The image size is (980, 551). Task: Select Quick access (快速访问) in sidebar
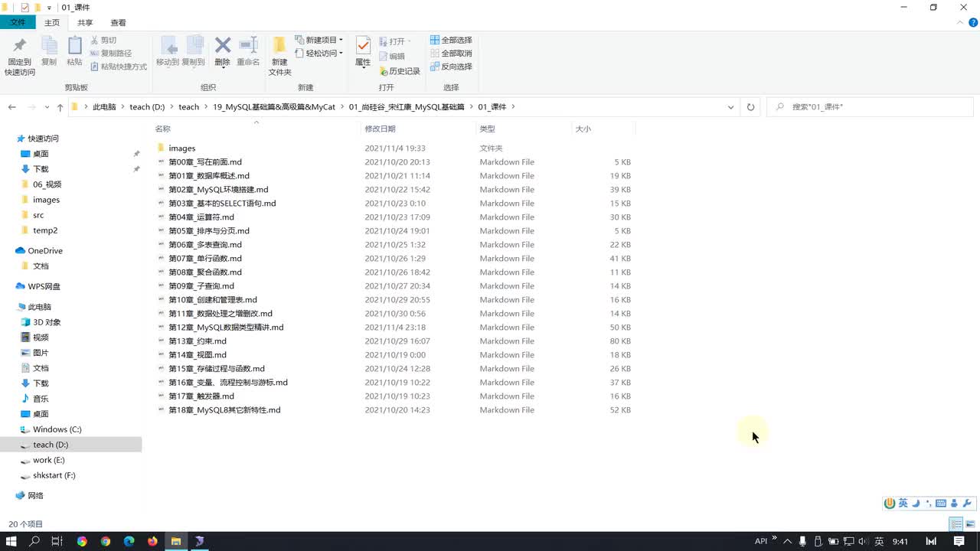[x=43, y=139]
